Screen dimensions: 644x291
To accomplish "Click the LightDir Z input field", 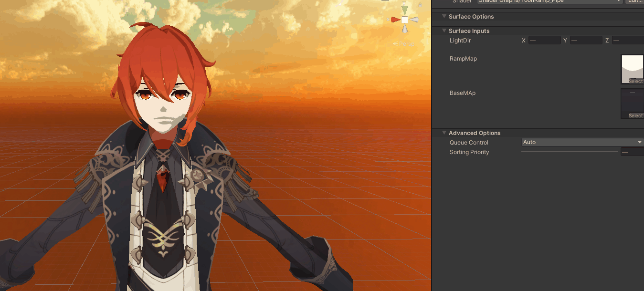I will coord(628,41).
